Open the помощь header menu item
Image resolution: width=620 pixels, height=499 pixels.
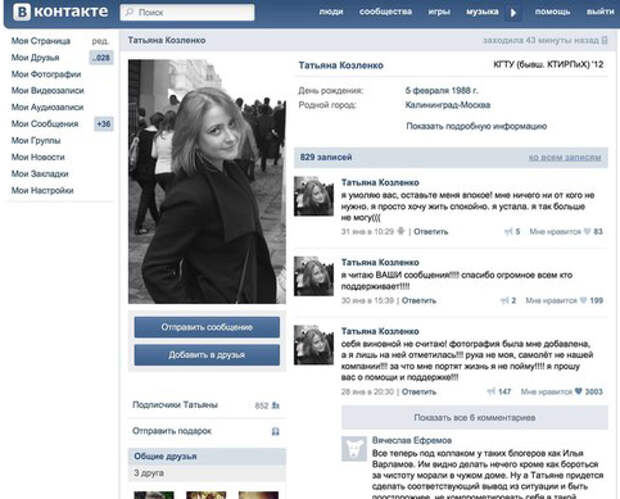click(552, 12)
